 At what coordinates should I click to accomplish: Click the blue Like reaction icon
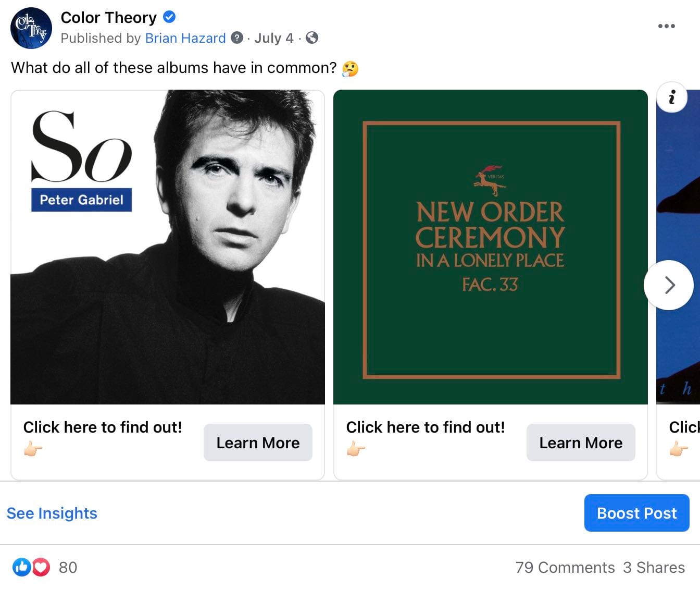pos(21,567)
